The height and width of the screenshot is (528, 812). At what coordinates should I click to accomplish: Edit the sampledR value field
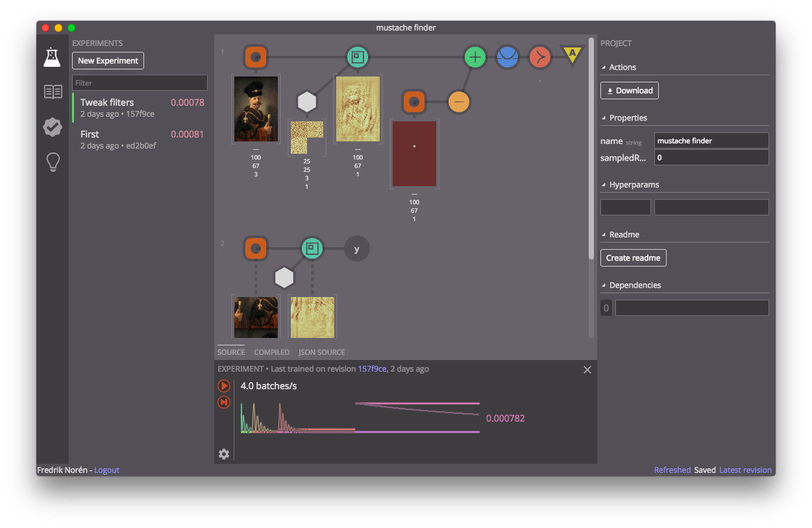click(x=711, y=158)
